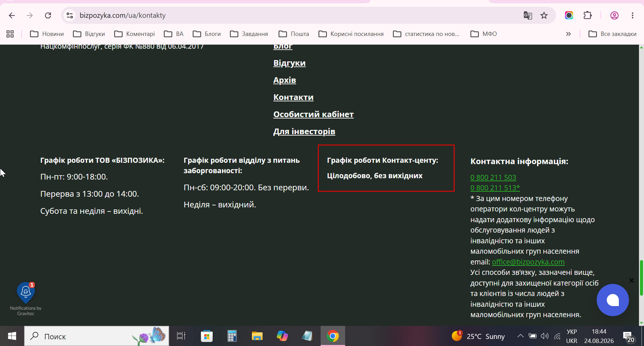
Task: Close the chat widget with the X
Action: [631, 280]
